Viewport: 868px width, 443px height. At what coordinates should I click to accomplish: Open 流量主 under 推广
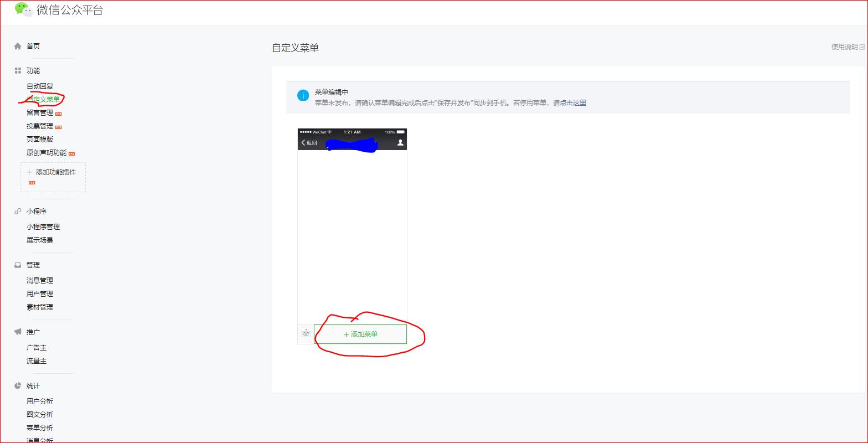coord(37,361)
